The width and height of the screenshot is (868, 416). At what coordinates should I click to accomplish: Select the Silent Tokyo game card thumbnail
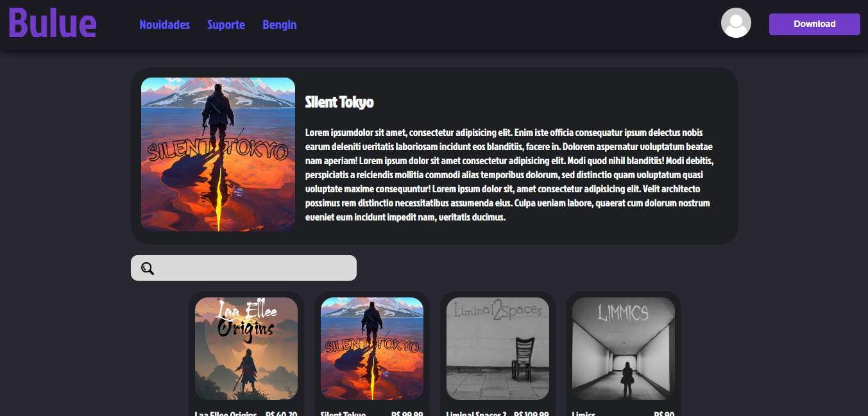[x=372, y=349]
